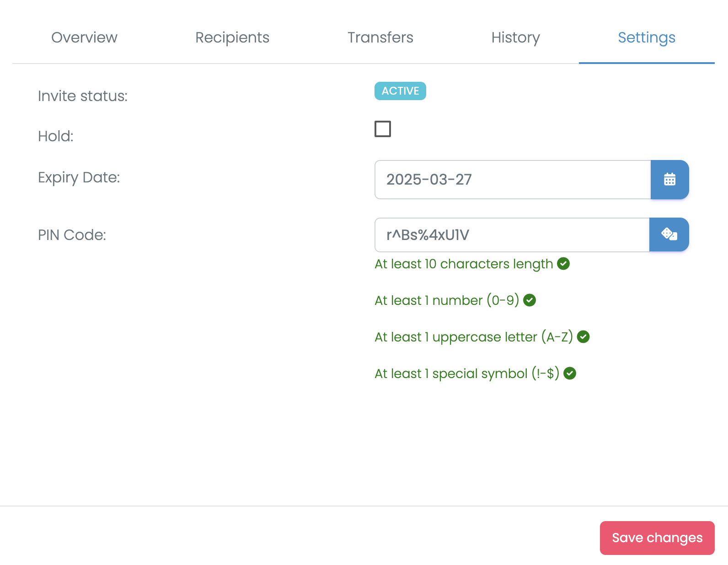Screen dimensions: 728x565
Task: Open the Recipients tab
Action: (232, 37)
